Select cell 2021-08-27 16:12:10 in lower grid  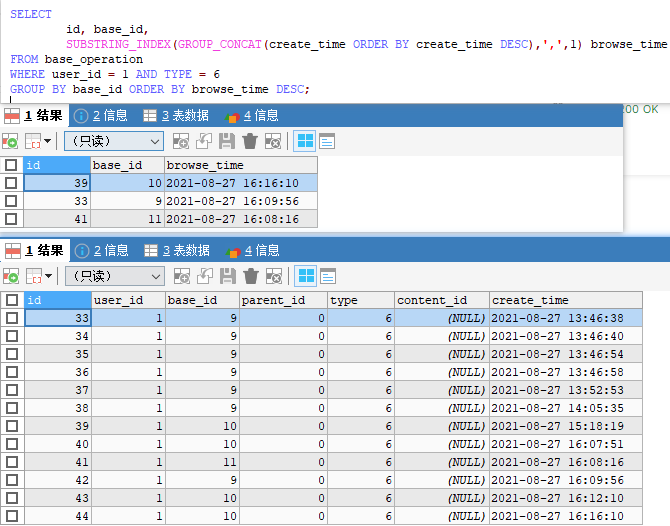pyautogui.click(x=565, y=498)
